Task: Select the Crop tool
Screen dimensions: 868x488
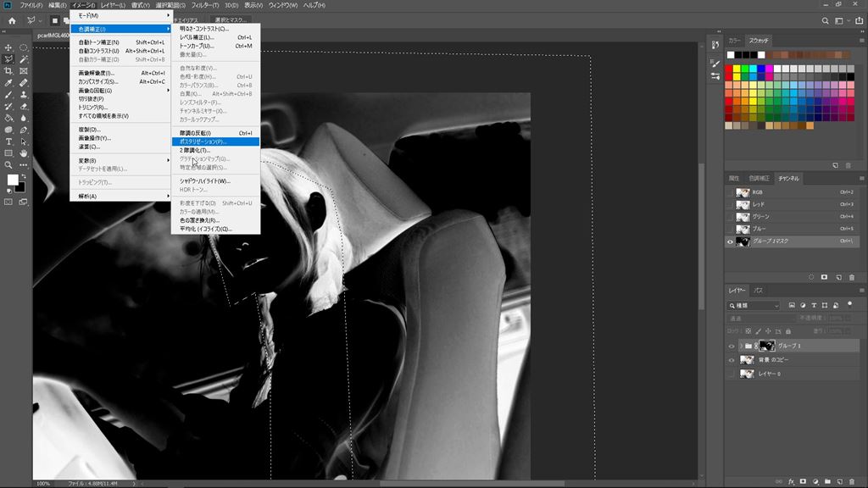Action: pyautogui.click(x=8, y=71)
